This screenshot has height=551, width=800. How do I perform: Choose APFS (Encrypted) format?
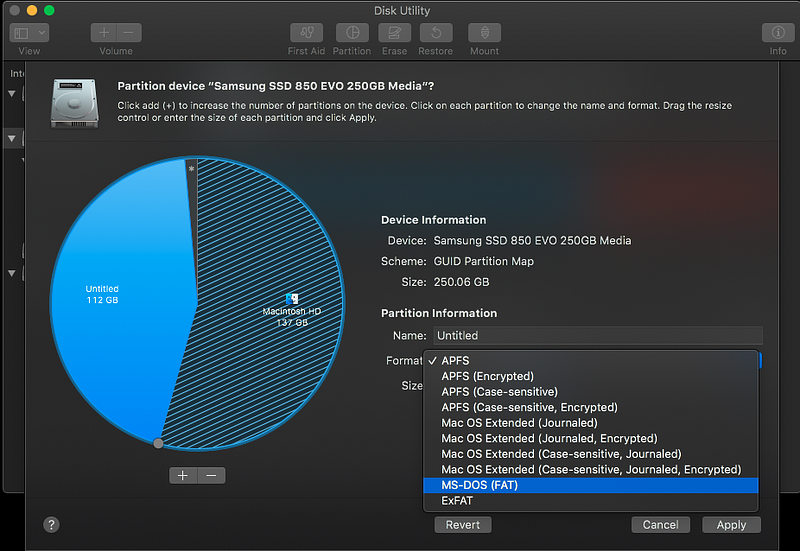tap(590, 377)
